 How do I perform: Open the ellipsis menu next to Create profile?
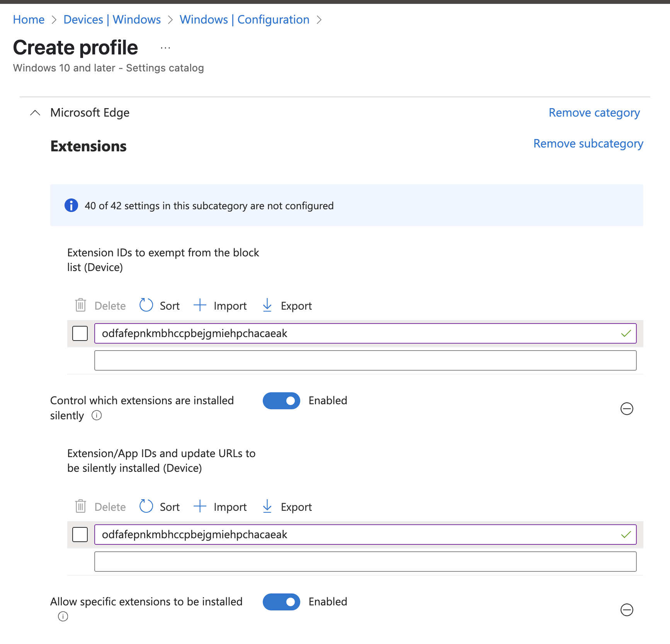coord(165,48)
